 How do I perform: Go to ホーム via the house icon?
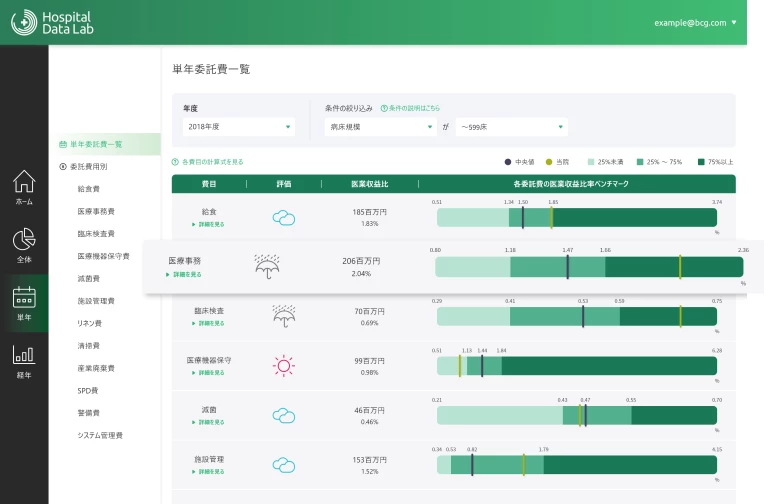tap(24, 186)
